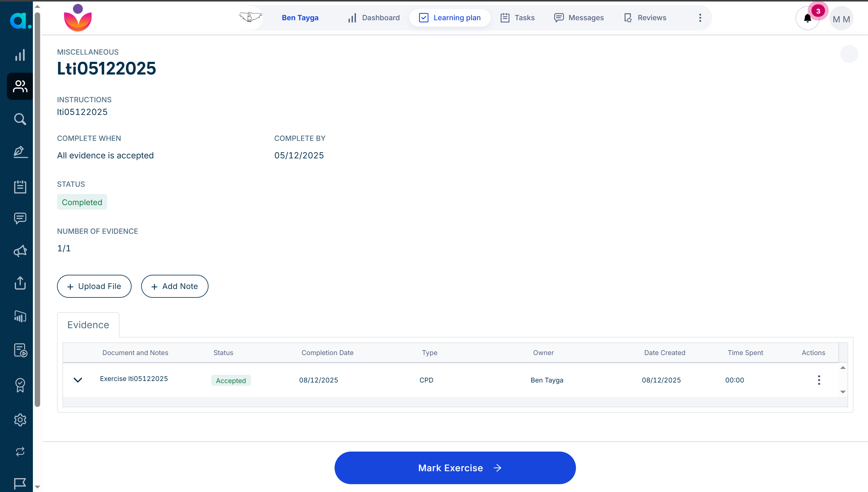
Task: Click the evidence table scroll down arrow
Action: pos(843,392)
